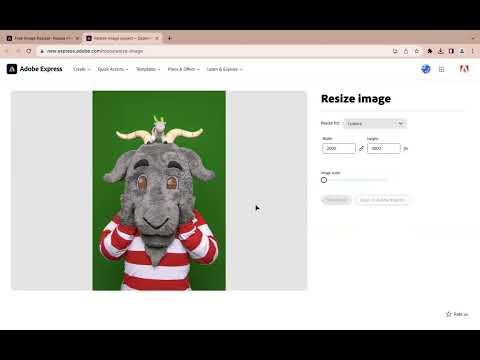The height and width of the screenshot is (360, 480).
Task: Open the browser downloads icon
Action: coord(441,51)
